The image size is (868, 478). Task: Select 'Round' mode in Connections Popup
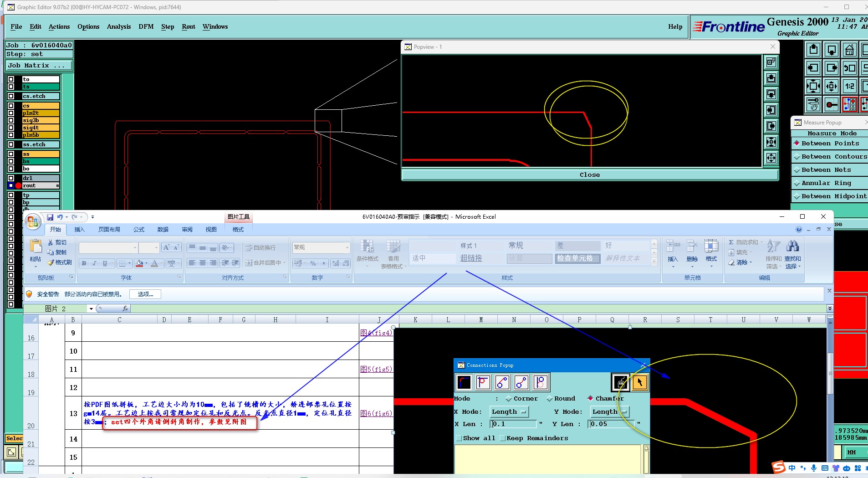pyautogui.click(x=561, y=398)
